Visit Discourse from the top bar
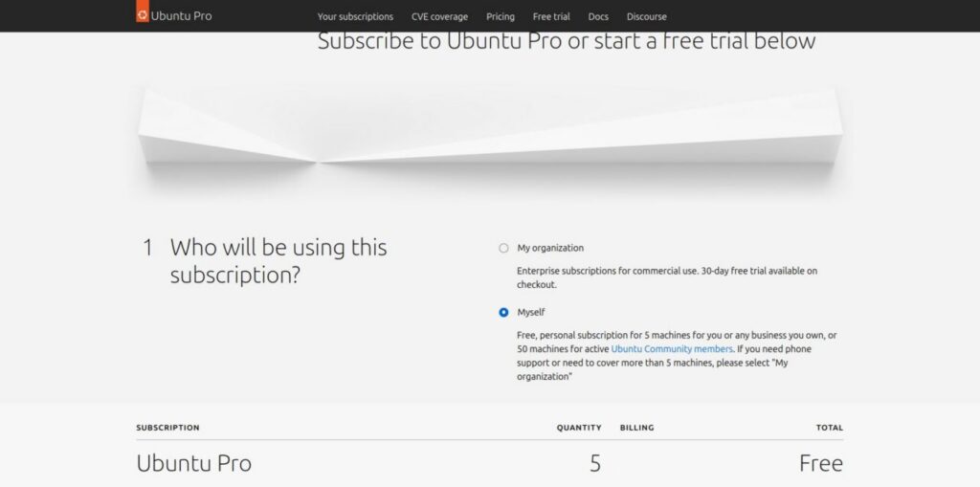Screen dimensions: 980x487 [x=646, y=17]
